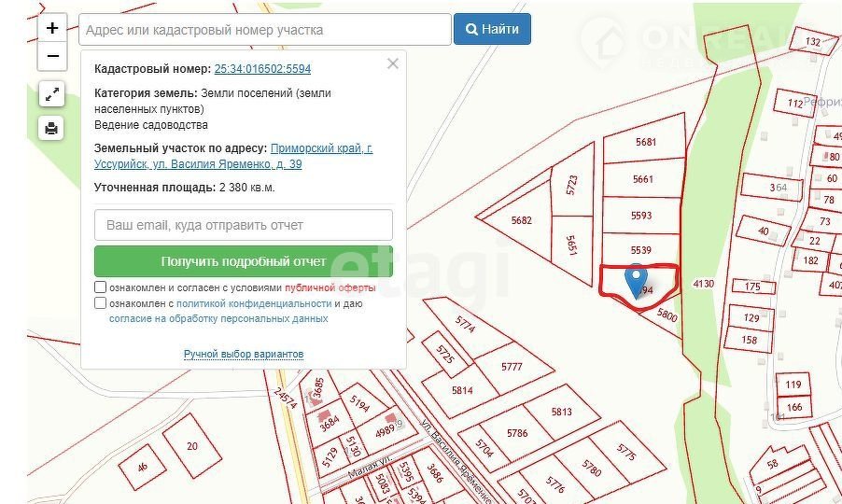Focus the address or cadastral number search field
The height and width of the screenshot is (504, 842).
coord(265,30)
